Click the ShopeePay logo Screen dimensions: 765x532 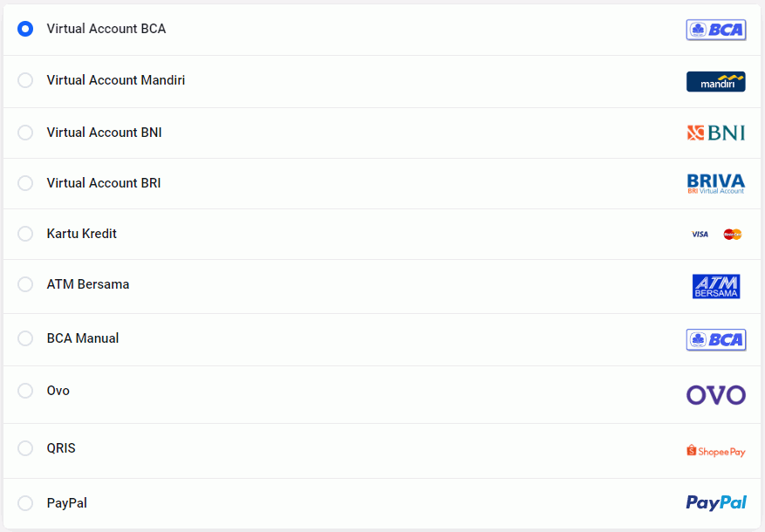click(715, 451)
